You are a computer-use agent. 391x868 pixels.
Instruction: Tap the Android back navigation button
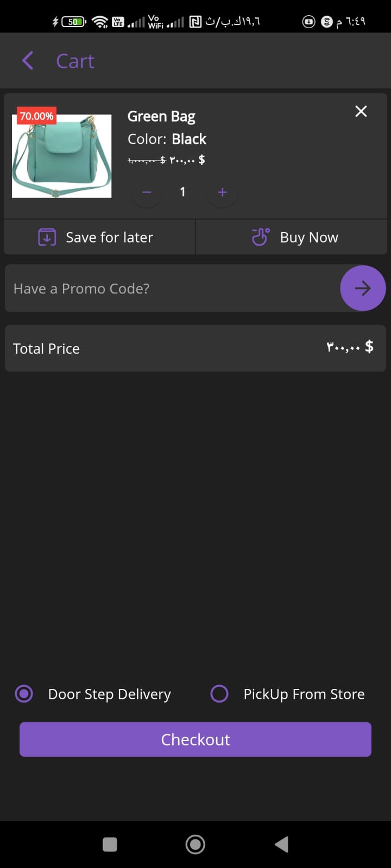pyautogui.click(x=281, y=844)
